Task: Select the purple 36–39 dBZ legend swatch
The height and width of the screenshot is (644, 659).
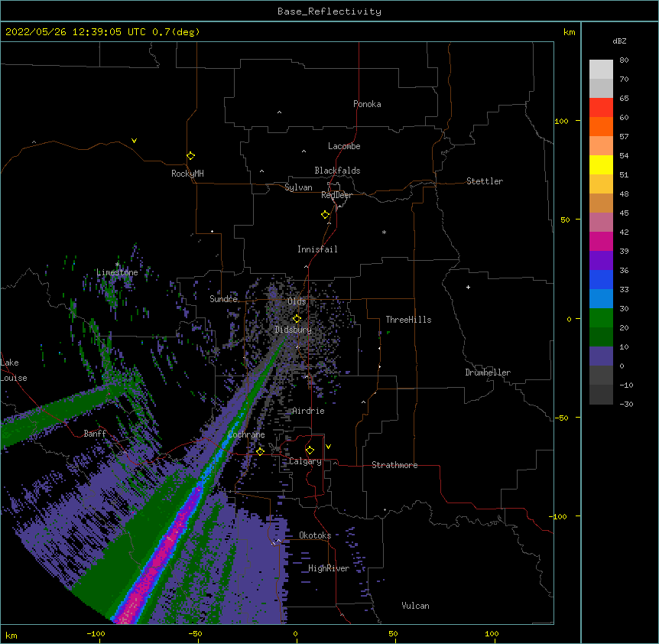Action: [x=601, y=260]
